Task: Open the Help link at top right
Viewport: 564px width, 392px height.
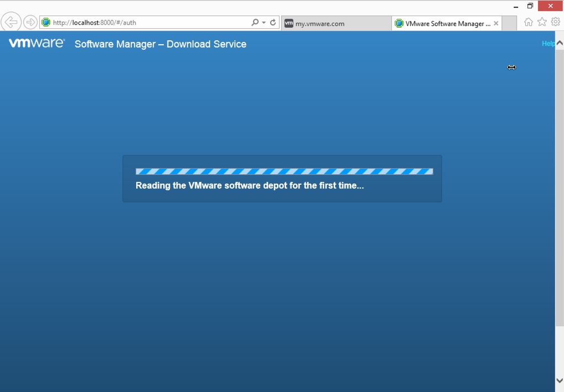Action: pyautogui.click(x=548, y=44)
